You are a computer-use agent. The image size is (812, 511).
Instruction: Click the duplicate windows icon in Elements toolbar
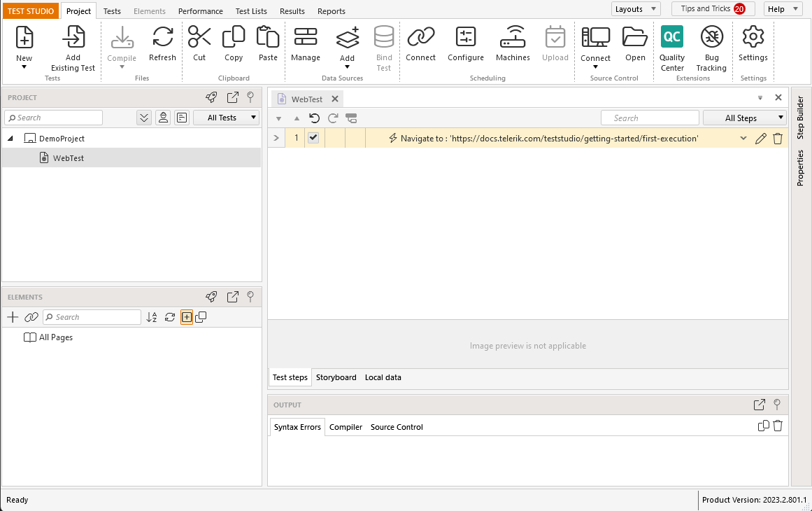click(x=201, y=316)
